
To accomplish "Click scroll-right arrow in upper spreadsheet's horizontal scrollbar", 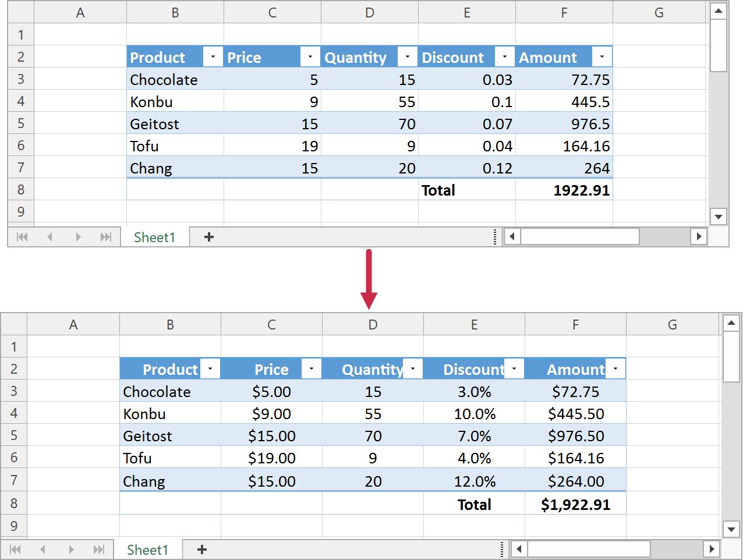I will 699,236.
